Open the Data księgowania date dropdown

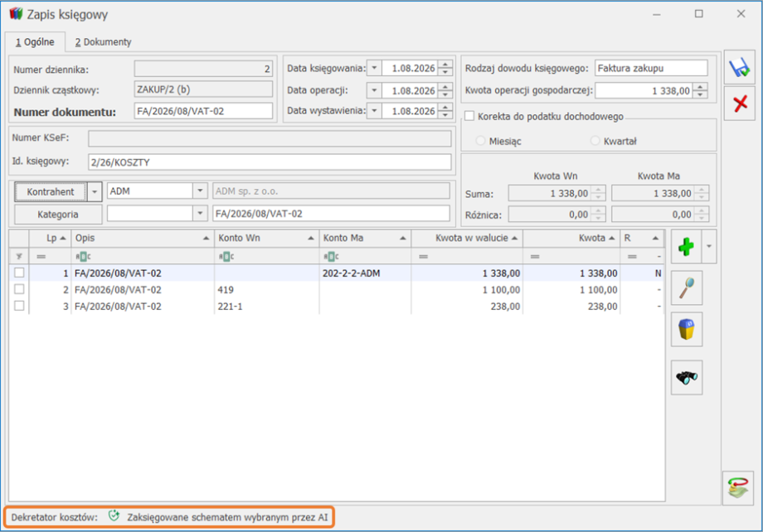click(x=374, y=68)
